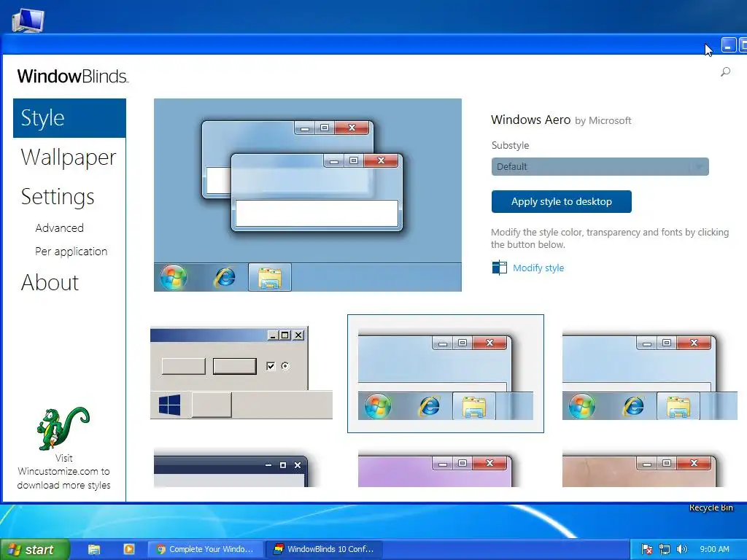
Task: Switch to Complete Your Windo... taskbar item
Action: pos(205,549)
